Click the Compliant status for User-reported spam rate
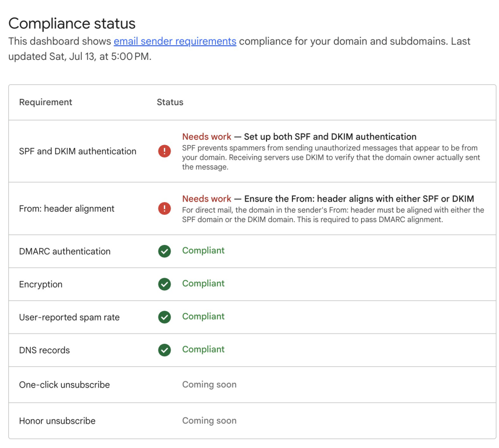499x448 pixels. point(203,317)
